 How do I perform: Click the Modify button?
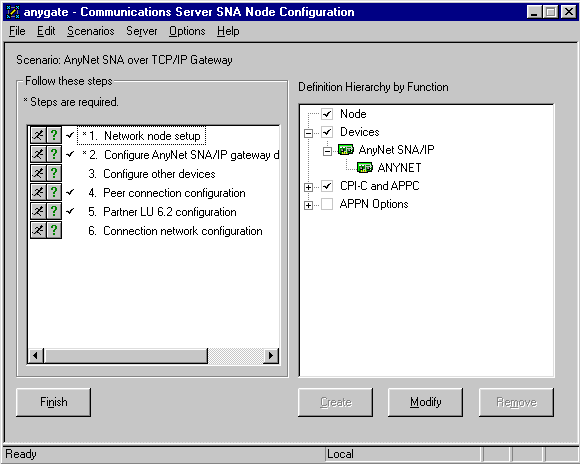point(425,402)
